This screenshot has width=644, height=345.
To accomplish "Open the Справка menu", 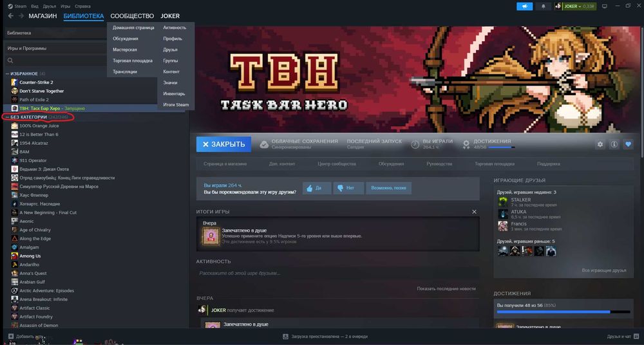I will point(83,6).
